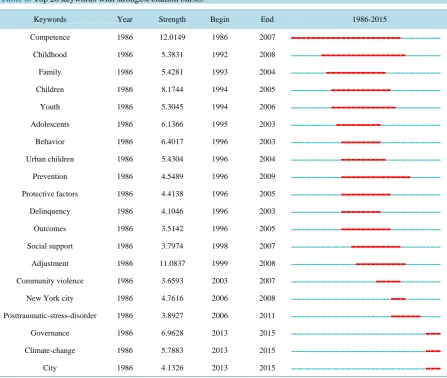
Task: Click strength value 5.4304
Action: [x=172, y=159]
